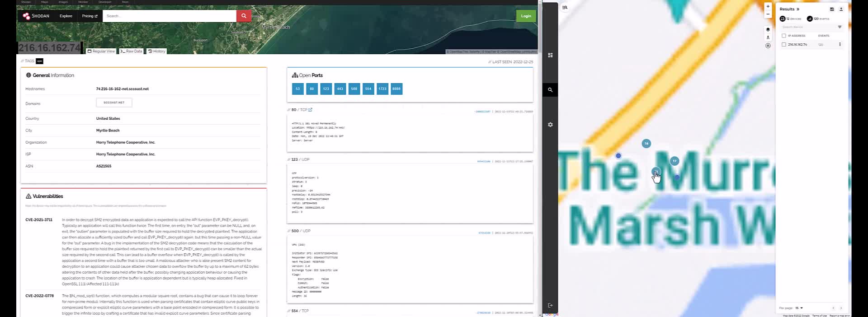Switch to the History tab
This screenshot has width=868, height=317.
click(x=157, y=51)
